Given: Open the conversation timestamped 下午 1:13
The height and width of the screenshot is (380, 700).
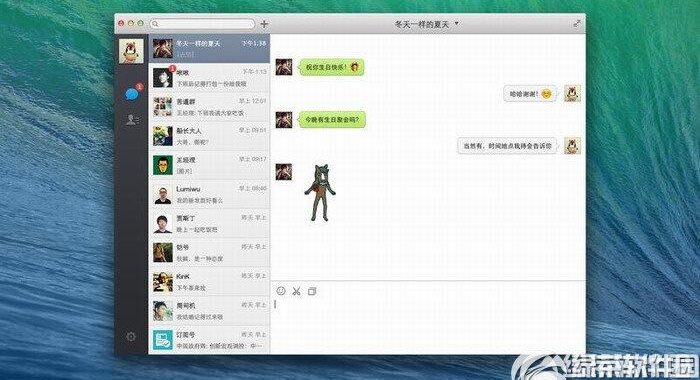Looking at the screenshot, I should click(x=209, y=78).
